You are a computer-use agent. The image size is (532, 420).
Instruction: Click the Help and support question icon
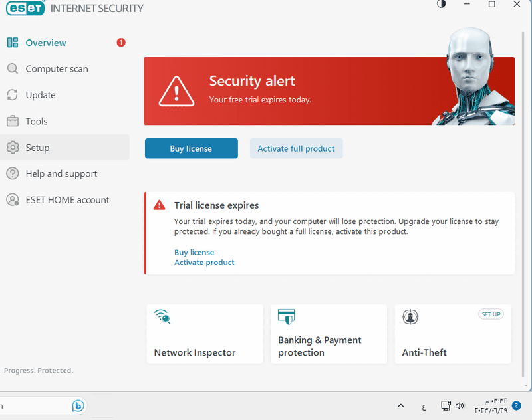point(13,173)
